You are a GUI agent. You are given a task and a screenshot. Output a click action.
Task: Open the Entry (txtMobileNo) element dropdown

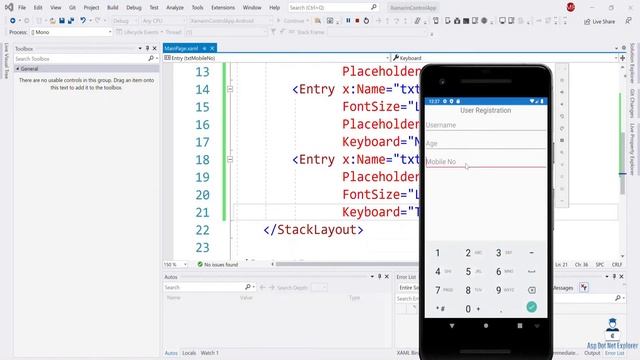[x=276, y=58]
